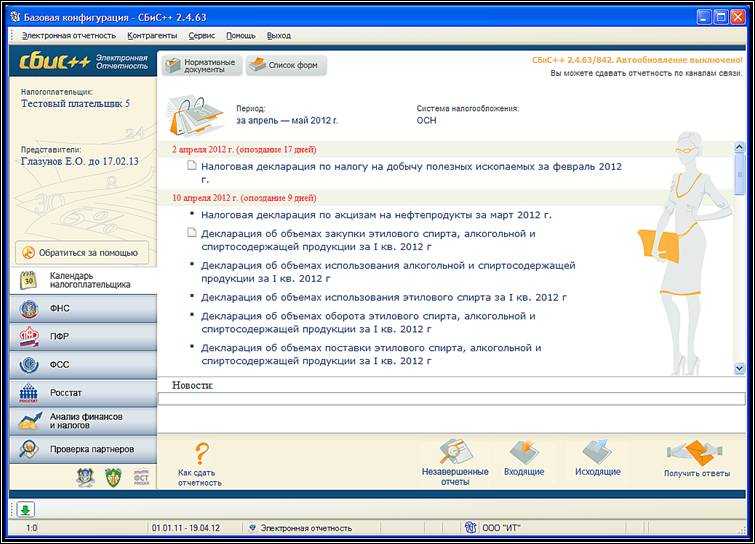Click date header 2 апреля 2012 г.
This screenshot has height=544, width=755.
click(x=245, y=150)
